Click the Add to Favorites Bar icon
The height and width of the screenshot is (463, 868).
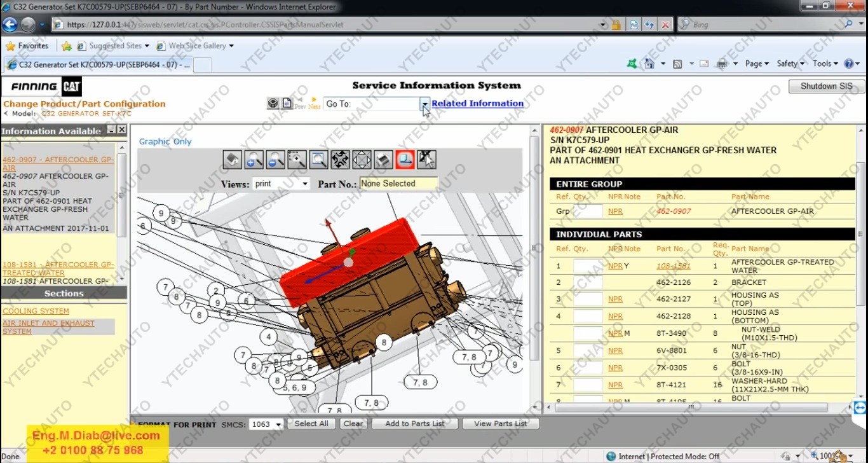click(x=66, y=46)
